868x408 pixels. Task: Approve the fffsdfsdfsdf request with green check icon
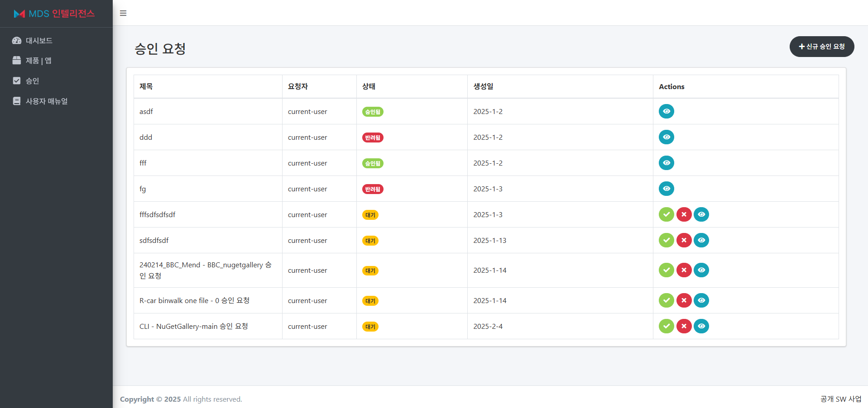[x=666, y=214]
